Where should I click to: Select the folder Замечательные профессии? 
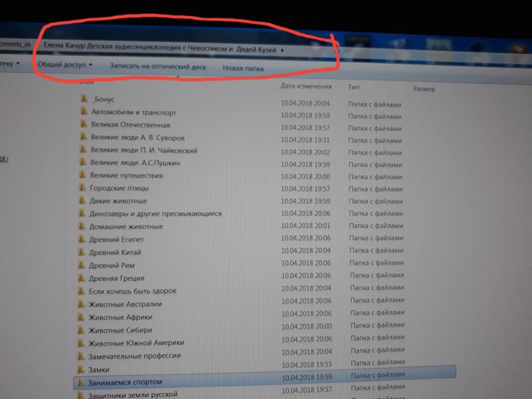tap(134, 356)
